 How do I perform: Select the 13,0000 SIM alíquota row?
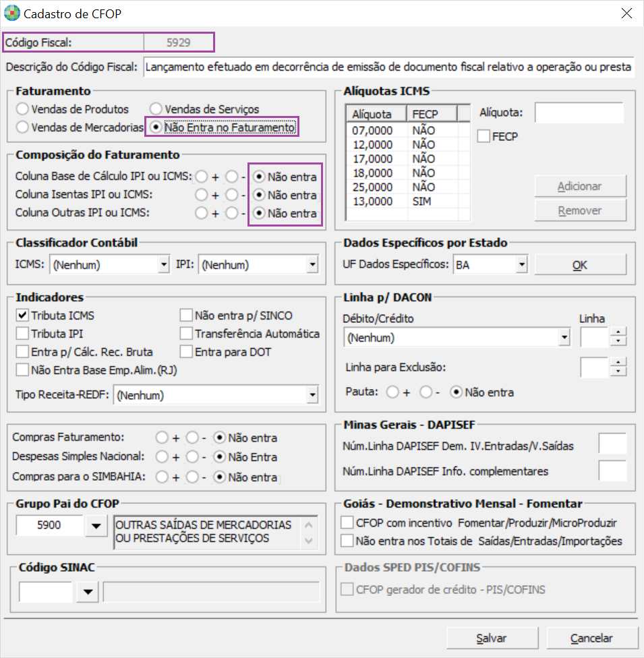pos(407,202)
